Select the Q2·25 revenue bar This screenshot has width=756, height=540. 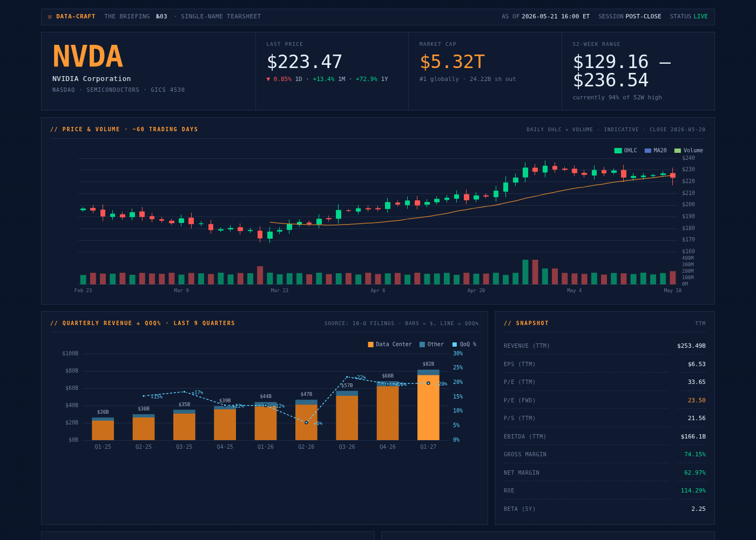coord(144,427)
